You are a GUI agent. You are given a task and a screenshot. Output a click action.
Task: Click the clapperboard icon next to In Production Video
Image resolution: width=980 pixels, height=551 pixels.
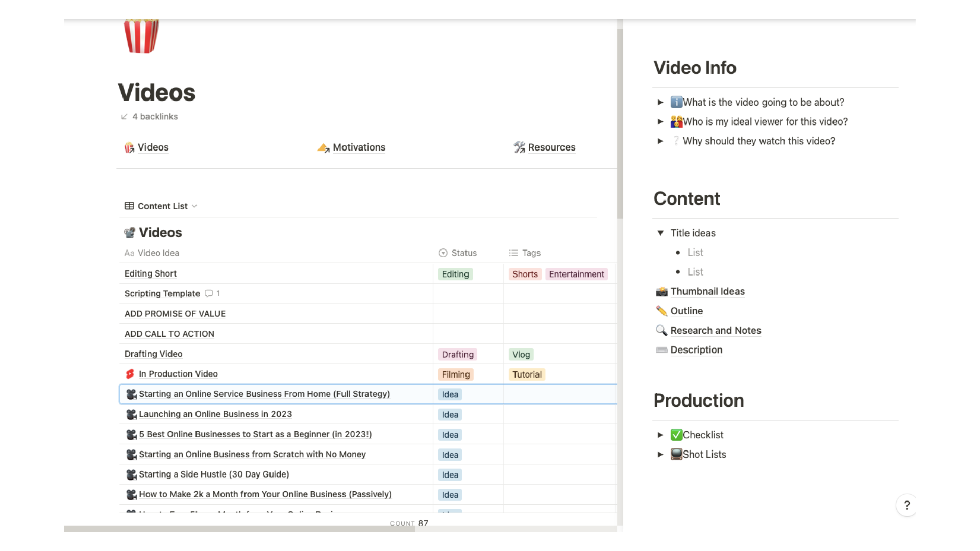131,373
